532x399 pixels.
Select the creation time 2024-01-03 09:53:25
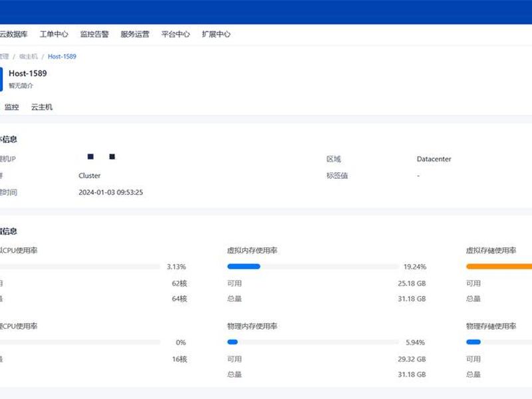pos(110,192)
